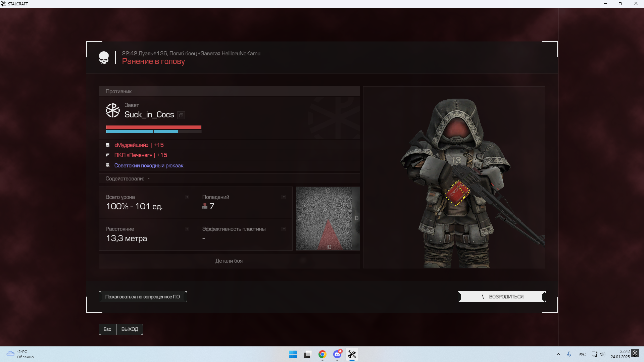Click the Esc key hint button

tap(107, 329)
